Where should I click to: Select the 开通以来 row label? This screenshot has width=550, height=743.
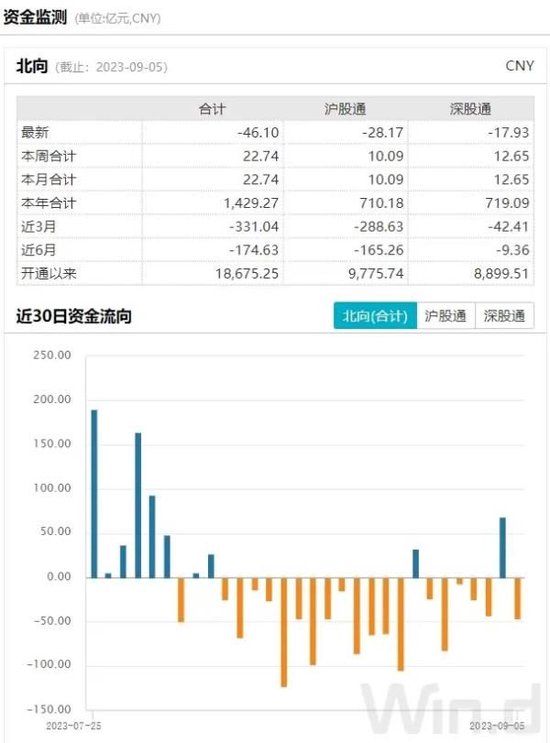[48, 273]
